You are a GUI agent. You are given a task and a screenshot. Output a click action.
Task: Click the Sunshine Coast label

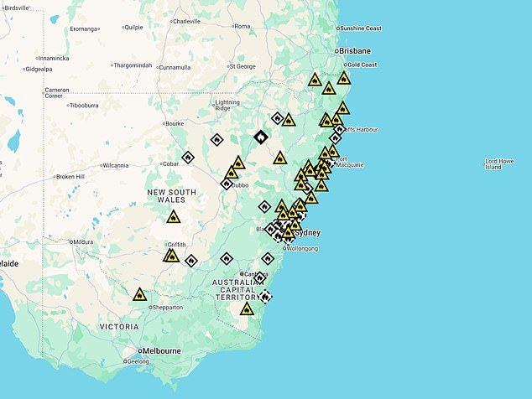click(x=361, y=28)
